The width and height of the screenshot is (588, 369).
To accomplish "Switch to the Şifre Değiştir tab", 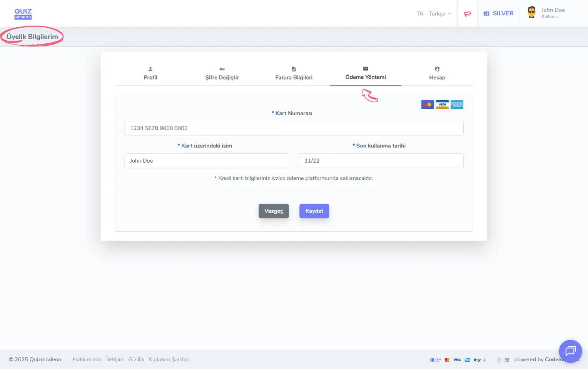I will point(222,74).
